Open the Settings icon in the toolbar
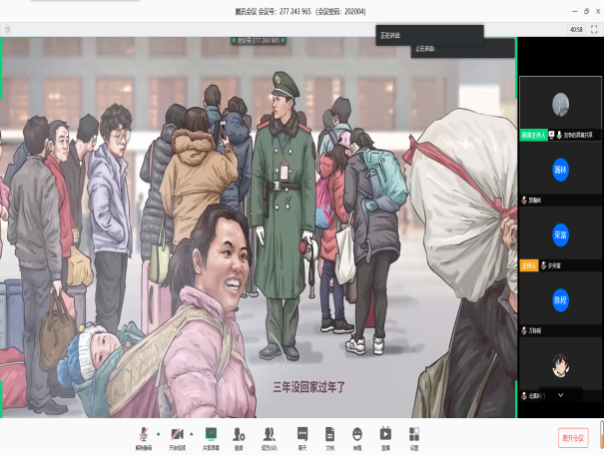The height and width of the screenshot is (455, 604). tap(413, 433)
